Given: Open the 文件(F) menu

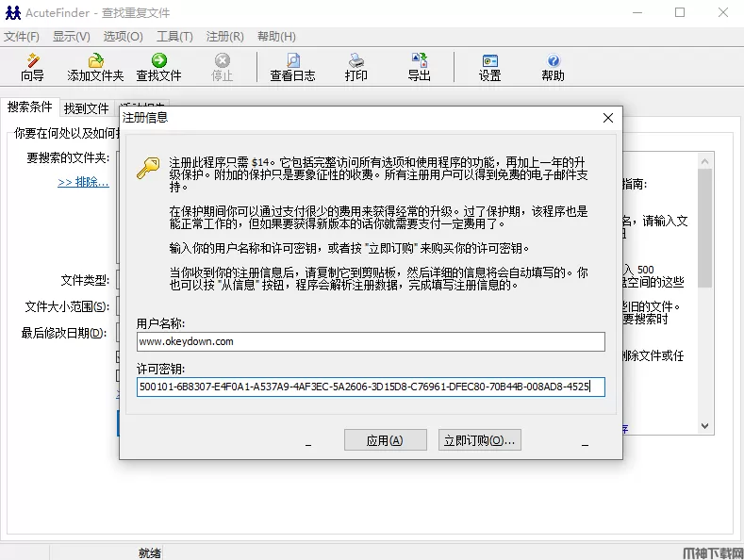Looking at the screenshot, I should pos(22,37).
